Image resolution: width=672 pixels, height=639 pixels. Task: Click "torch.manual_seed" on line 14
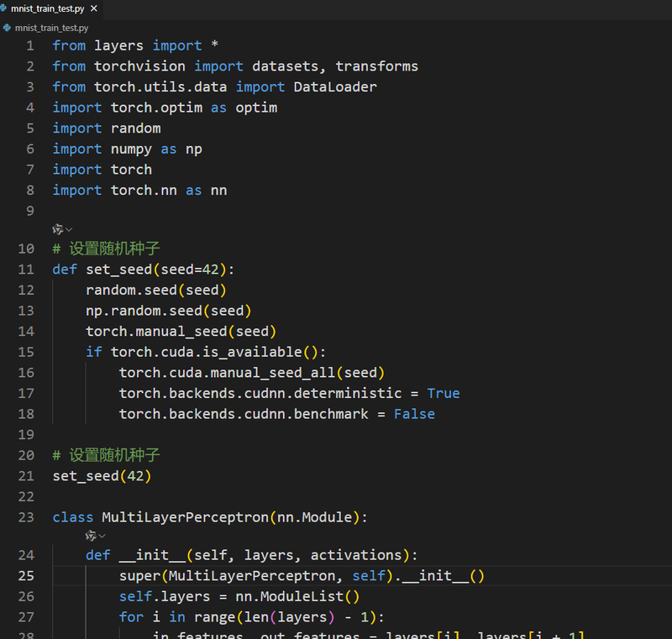(x=156, y=332)
